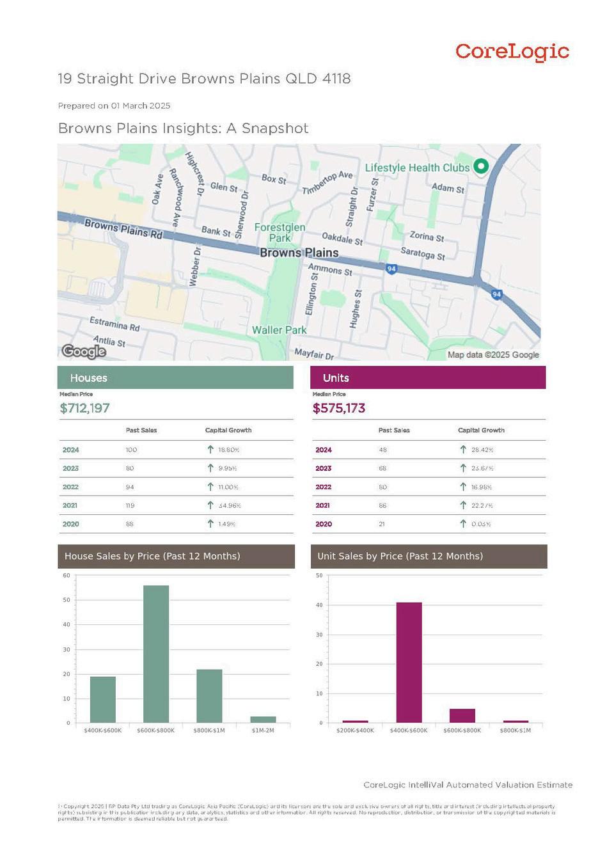Click the green up arrow for Houses 2021
The image size is (614, 868).
pos(210,505)
